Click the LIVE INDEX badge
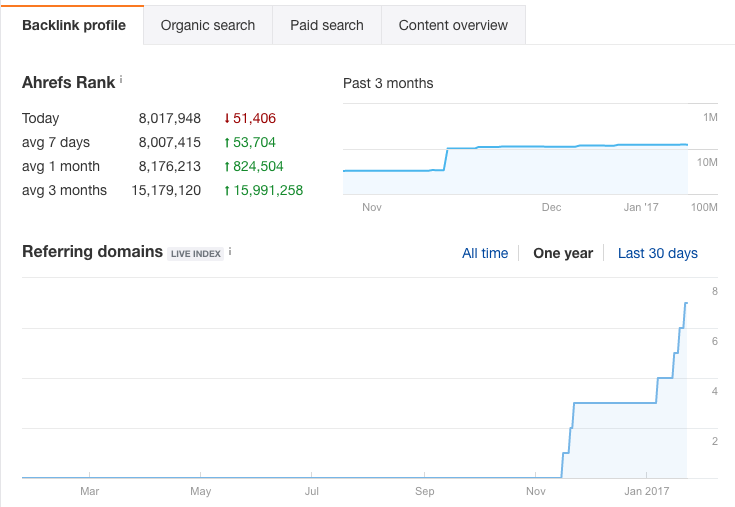Screen dimensions: 735x507 click(195, 254)
